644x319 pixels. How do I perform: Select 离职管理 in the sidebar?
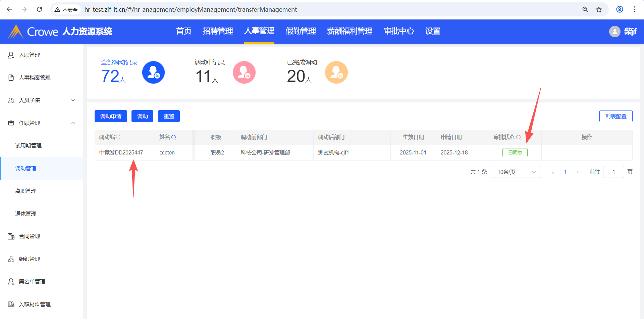pos(26,191)
